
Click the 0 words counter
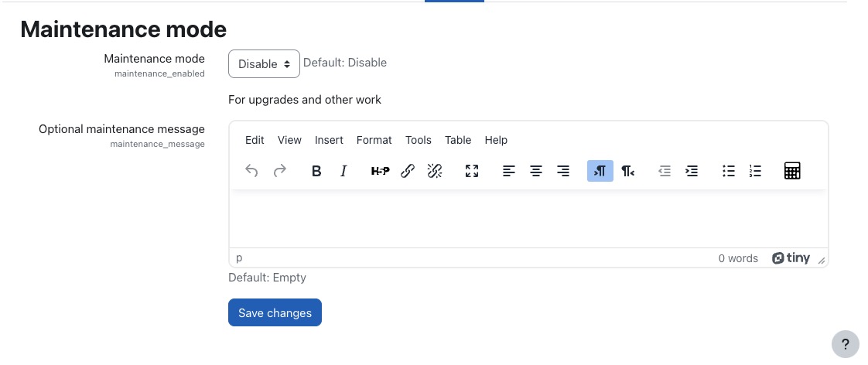738,258
